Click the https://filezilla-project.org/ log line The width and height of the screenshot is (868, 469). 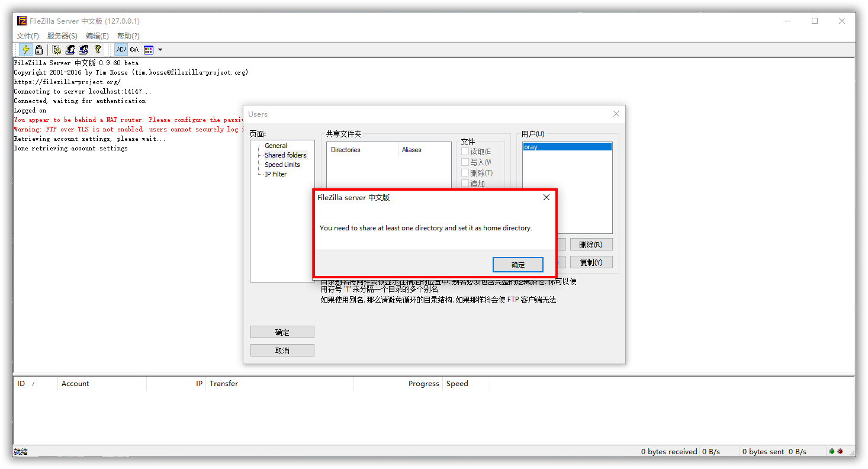pos(67,82)
